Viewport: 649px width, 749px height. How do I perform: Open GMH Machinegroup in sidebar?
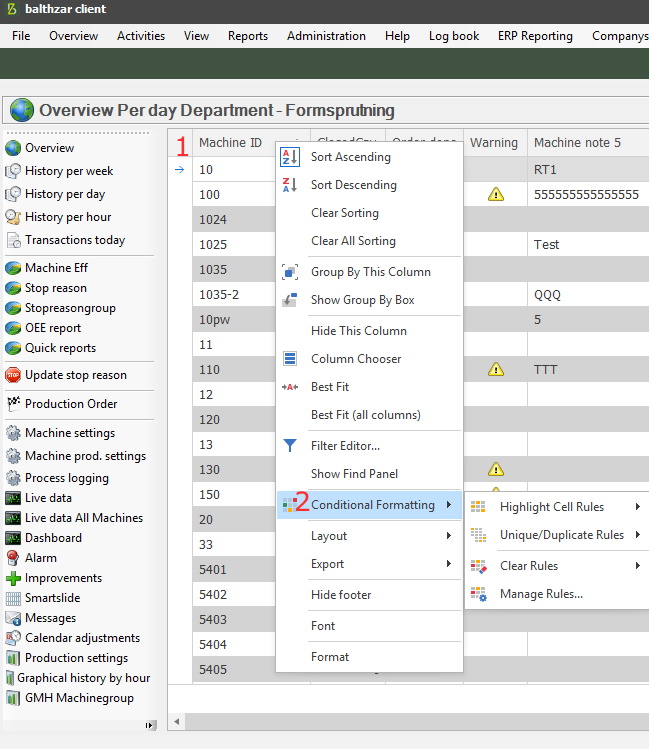(79, 698)
